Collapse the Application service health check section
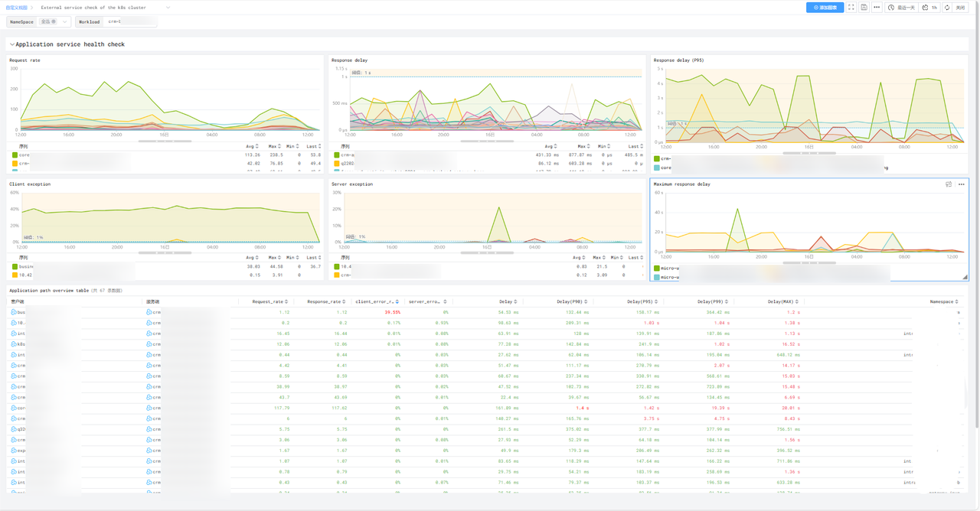This screenshot has height=511, width=980. [11, 44]
